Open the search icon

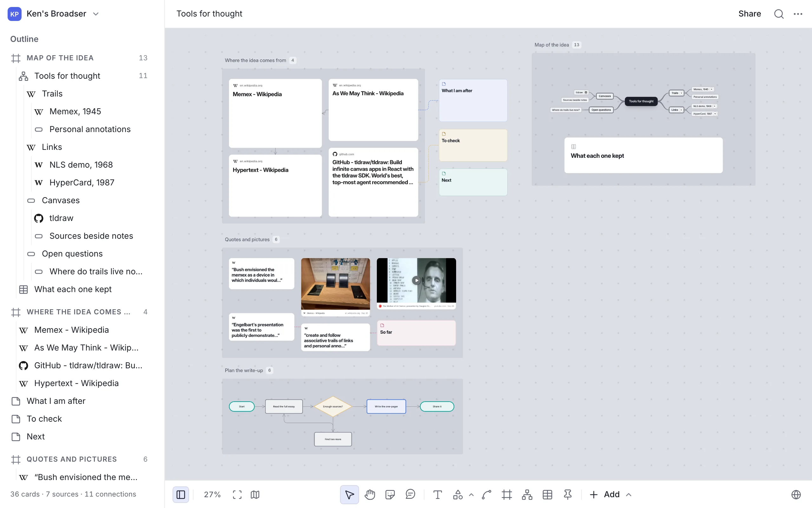pos(779,14)
